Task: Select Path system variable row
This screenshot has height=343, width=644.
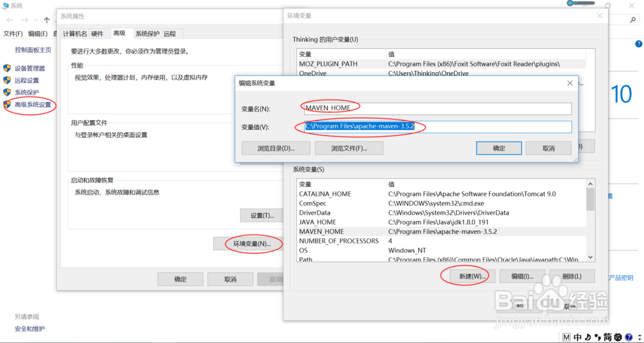Action: click(x=442, y=259)
